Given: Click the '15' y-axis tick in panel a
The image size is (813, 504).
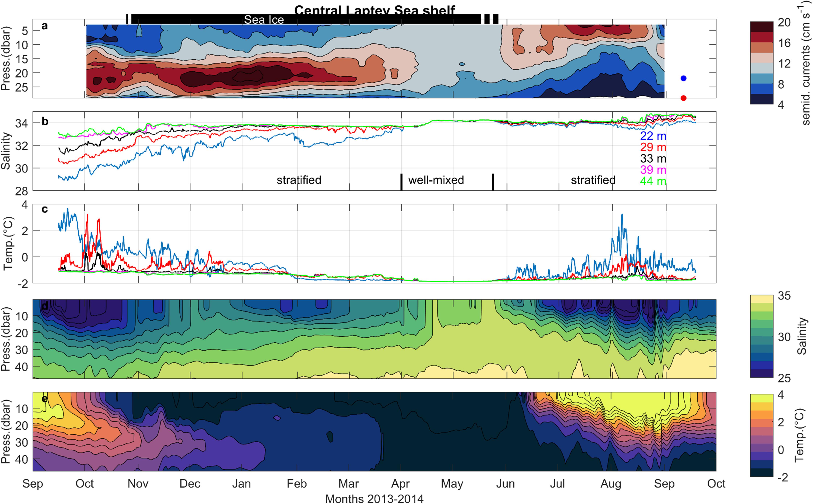Looking at the screenshot, I should click(x=21, y=59).
